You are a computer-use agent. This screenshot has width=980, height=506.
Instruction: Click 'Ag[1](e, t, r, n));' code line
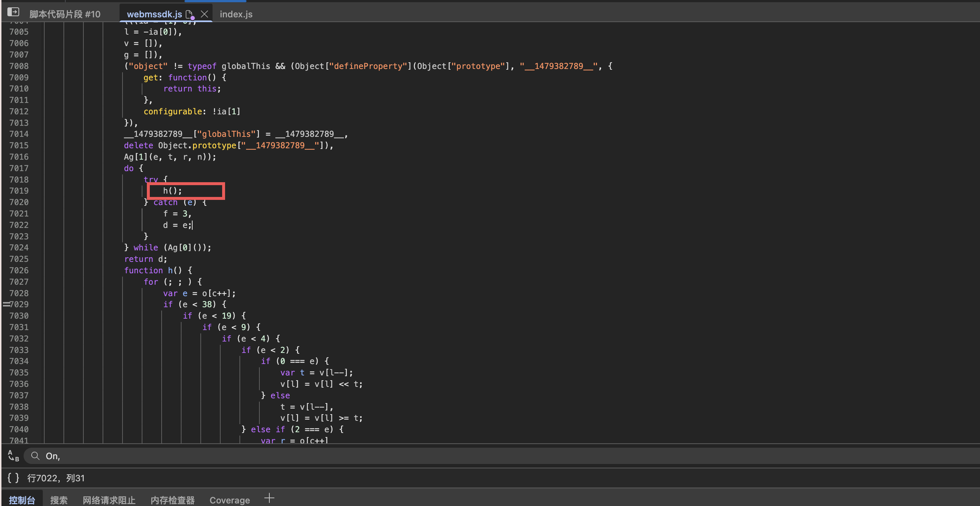click(x=170, y=157)
